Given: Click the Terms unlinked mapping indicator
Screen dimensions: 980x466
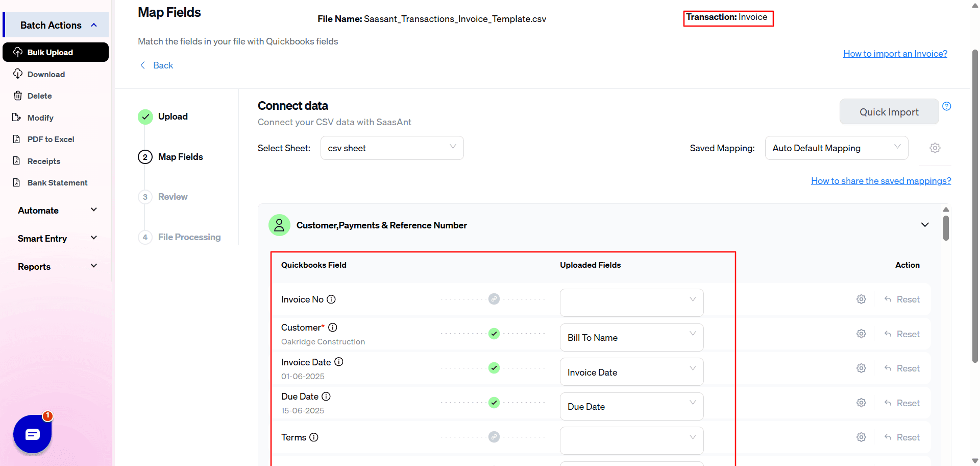Looking at the screenshot, I should click(x=494, y=437).
